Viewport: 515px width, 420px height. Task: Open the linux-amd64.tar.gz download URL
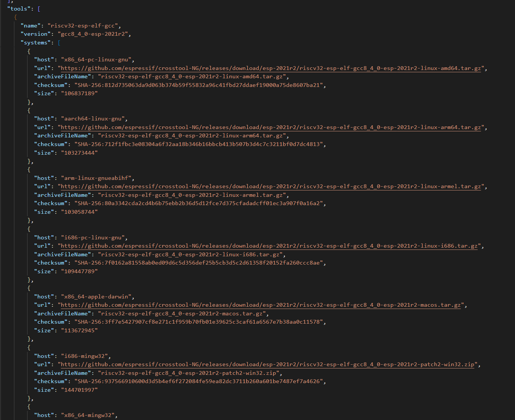point(271,68)
